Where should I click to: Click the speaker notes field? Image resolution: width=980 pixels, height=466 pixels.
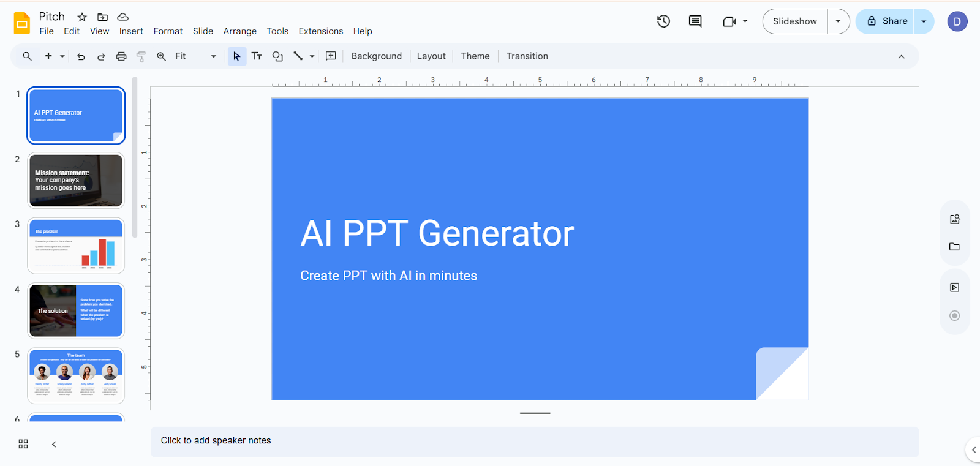tap(535, 442)
